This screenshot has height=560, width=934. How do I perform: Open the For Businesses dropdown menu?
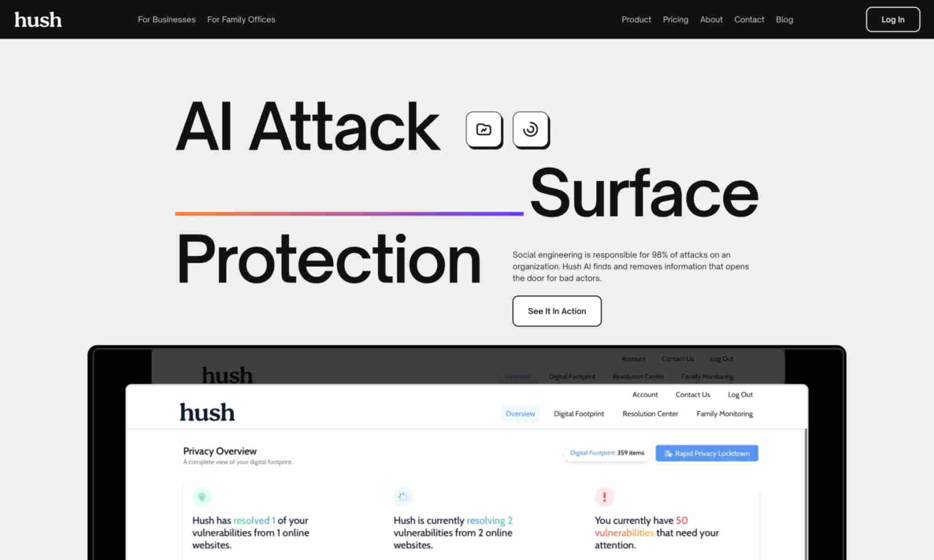tap(166, 19)
